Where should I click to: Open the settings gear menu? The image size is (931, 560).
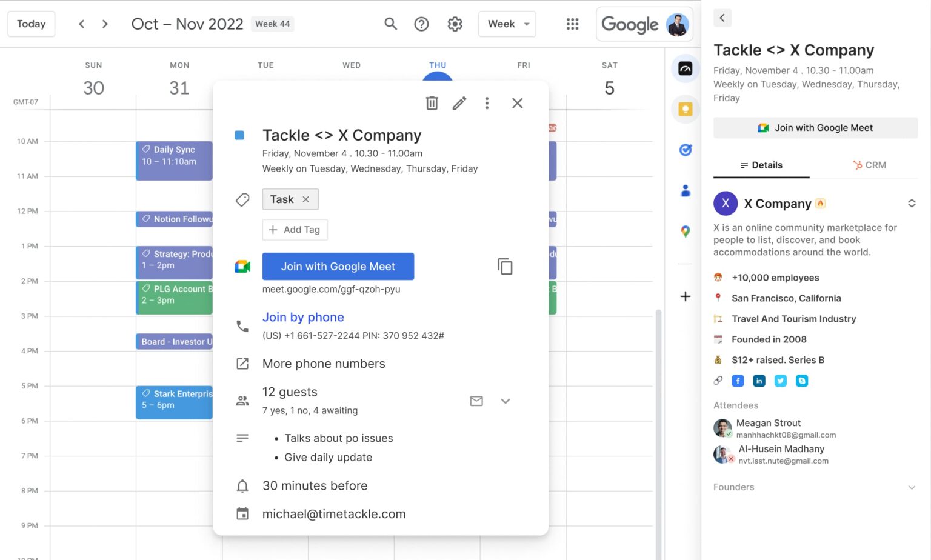[x=455, y=24]
